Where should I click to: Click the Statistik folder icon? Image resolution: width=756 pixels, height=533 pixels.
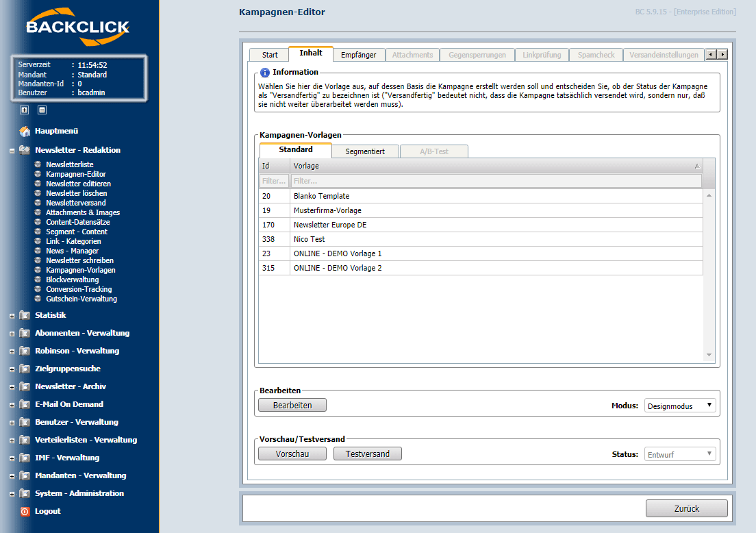(x=26, y=315)
